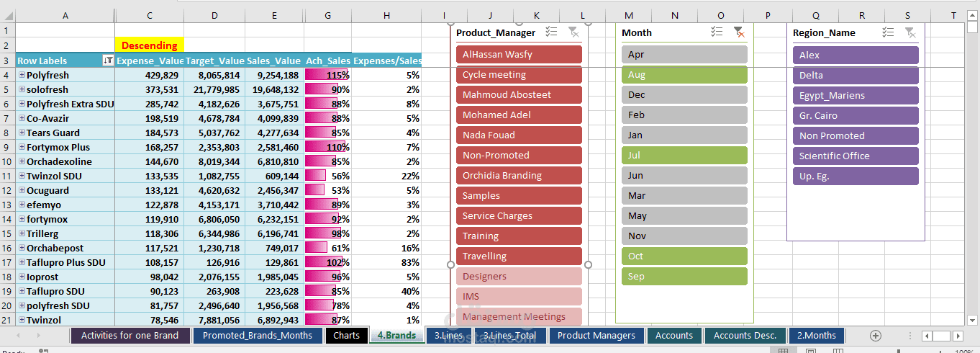Toggle the Nada Fouad slicer item
Image resolution: width=980 pixels, height=353 pixels.
(x=518, y=135)
